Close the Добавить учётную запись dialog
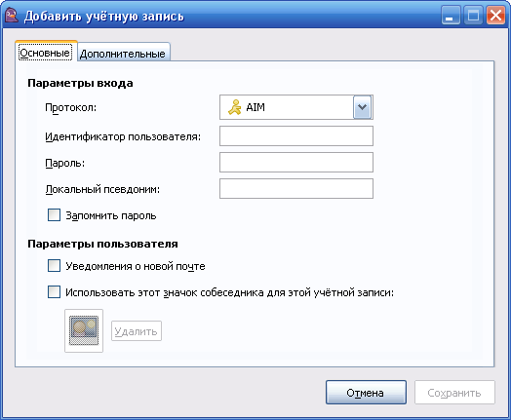Screen dimensions: 511x420 pos(495,16)
